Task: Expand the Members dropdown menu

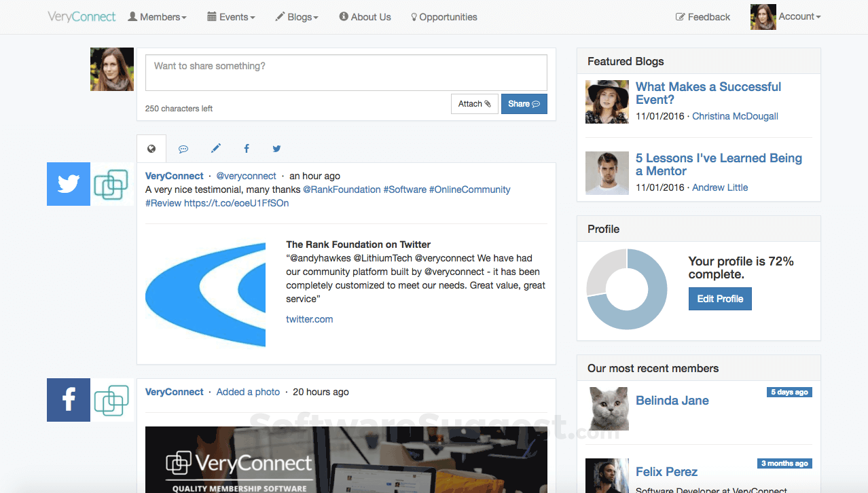Action: 157,17
